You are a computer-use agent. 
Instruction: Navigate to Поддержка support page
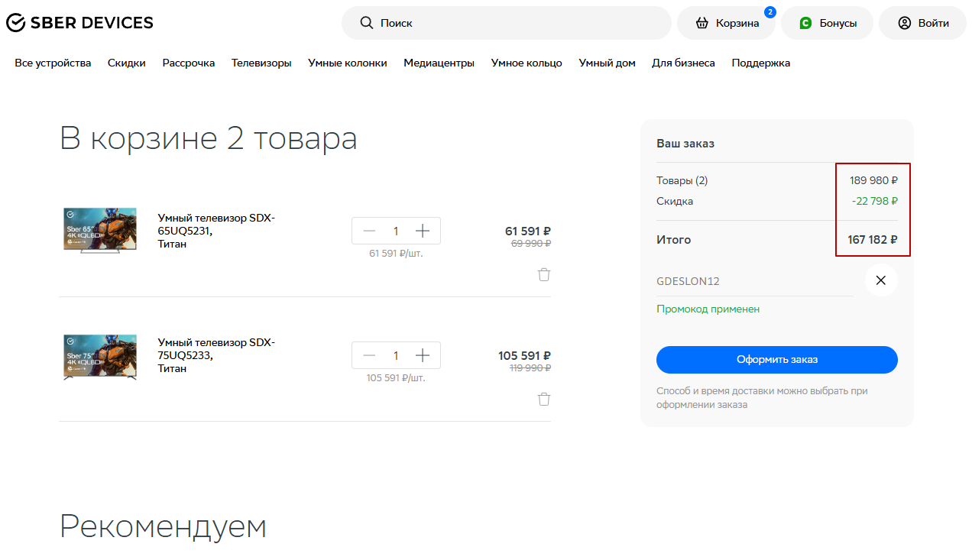coord(760,63)
